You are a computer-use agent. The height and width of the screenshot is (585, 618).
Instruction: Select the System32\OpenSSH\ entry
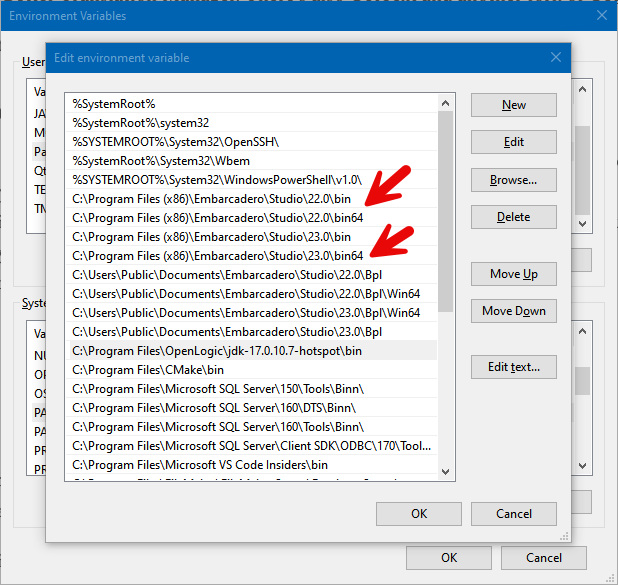pos(251,142)
